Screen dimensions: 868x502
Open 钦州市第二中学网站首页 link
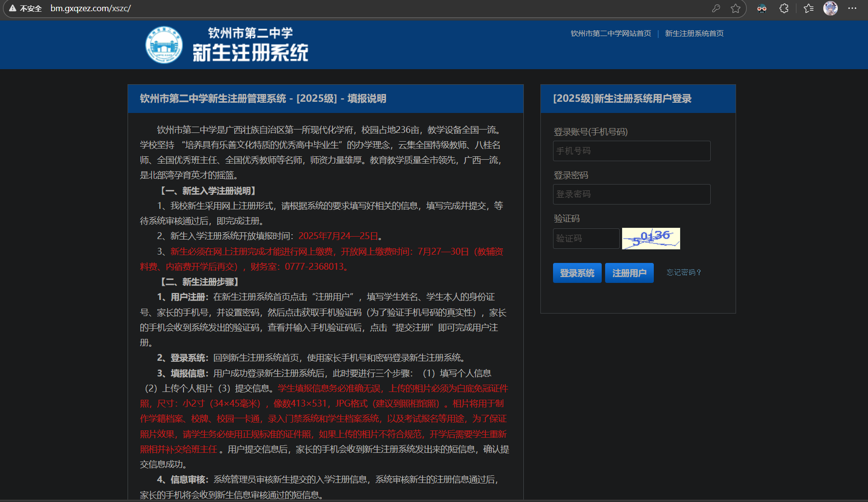610,34
